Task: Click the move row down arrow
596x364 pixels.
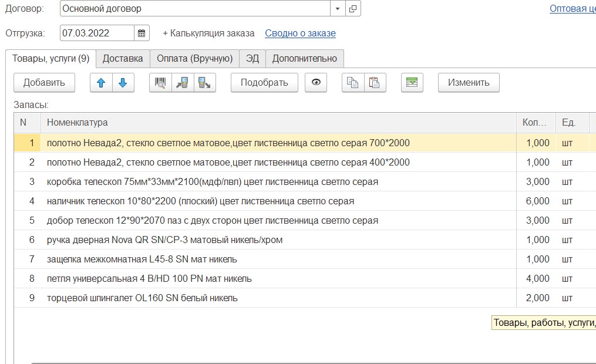Action: pos(123,83)
